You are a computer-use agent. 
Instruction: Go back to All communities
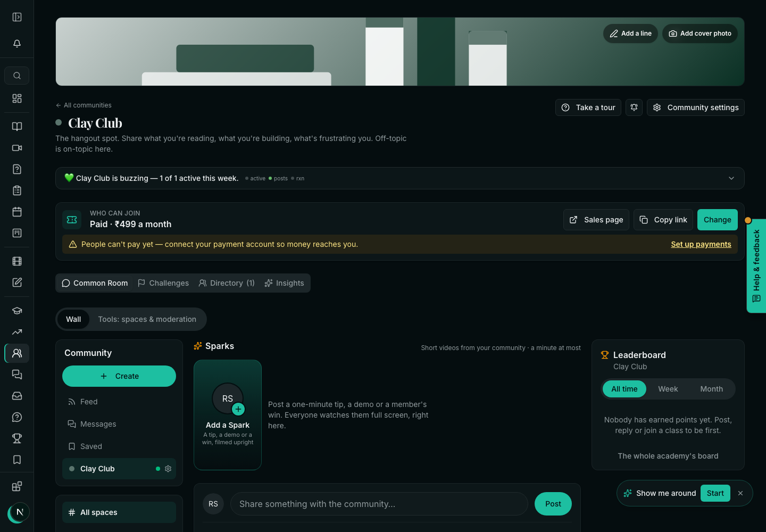pos(84,105)
